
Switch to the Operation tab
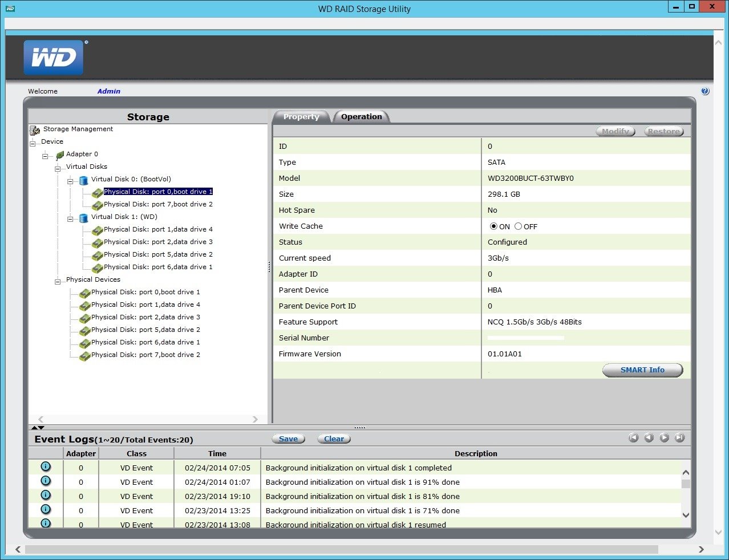point(362,116)
